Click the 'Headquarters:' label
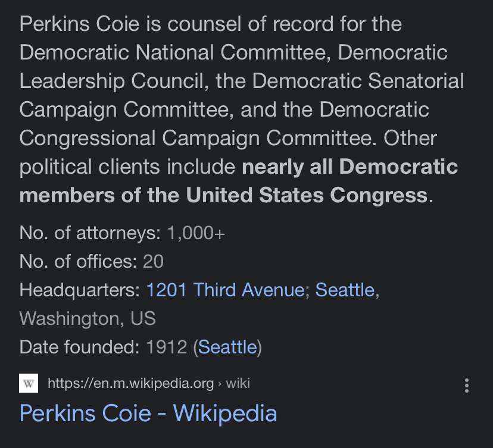 click(80, 290)
